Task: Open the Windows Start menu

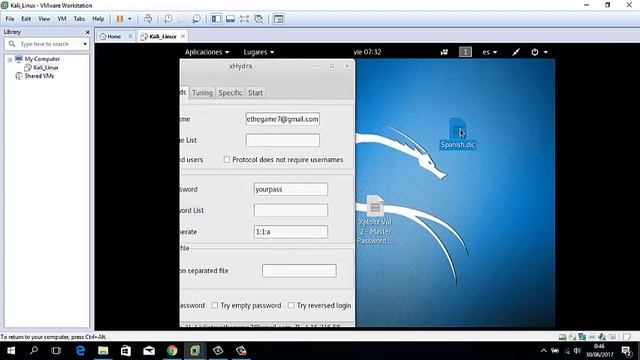Action: 11,351
